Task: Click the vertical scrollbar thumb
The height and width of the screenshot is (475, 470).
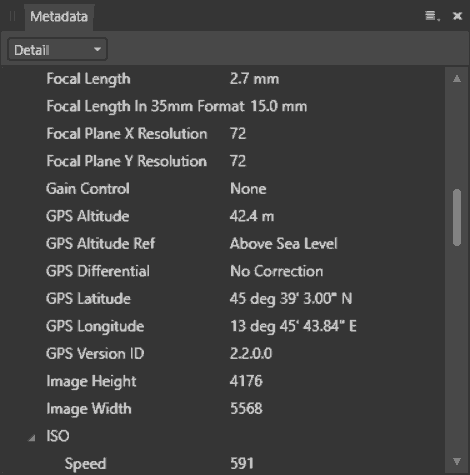Action: pyautogui.click(x=457, y=218)
